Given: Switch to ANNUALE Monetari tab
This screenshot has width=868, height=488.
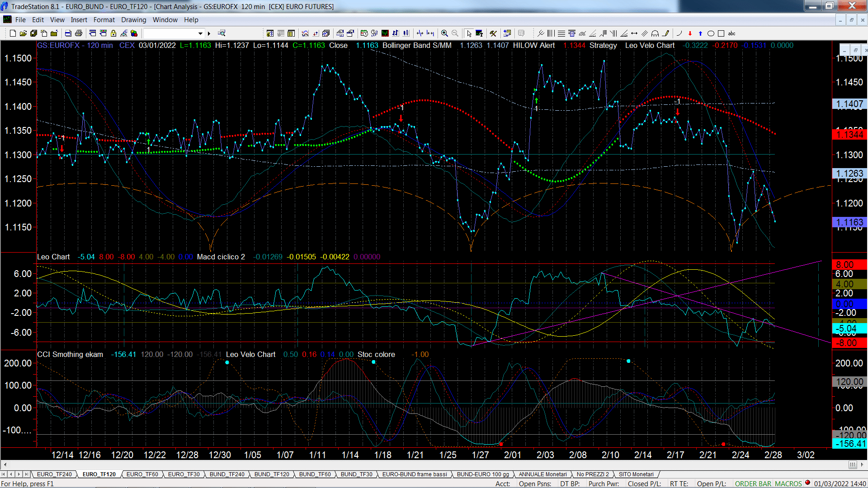Looking at the screenshot, I should pos(542,474).
